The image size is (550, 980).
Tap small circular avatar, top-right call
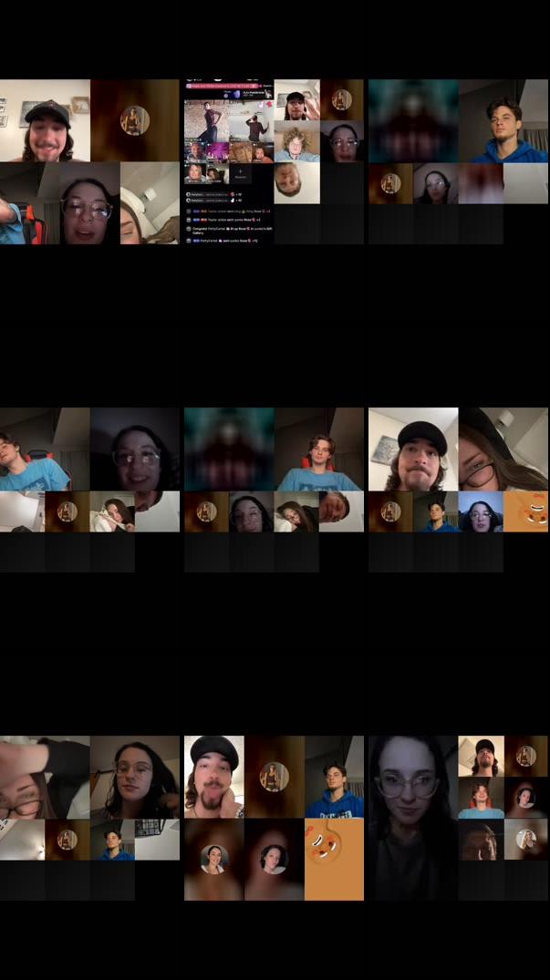click(x=390, y=183)
